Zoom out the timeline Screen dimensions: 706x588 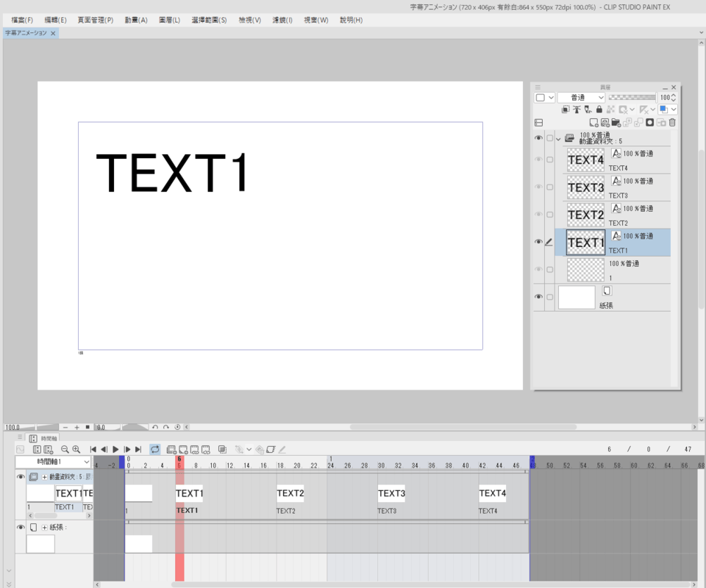pos(65,449)
